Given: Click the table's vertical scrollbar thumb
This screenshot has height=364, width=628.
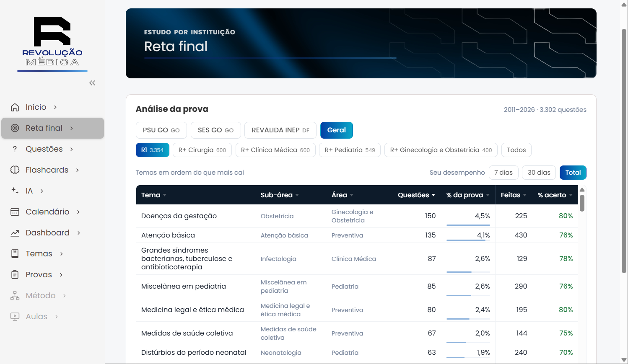Looking at the screenshot, I should pyautogui.click(x=582, y=203).
